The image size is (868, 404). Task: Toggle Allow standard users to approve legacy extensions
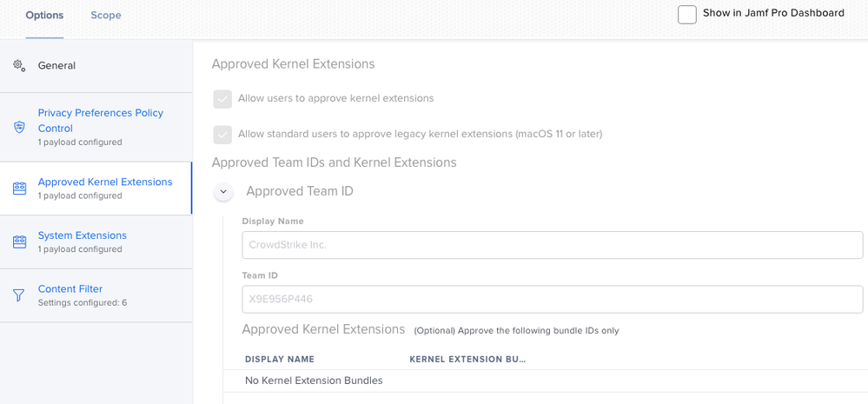pyautogui.click(x=222, y=135)
